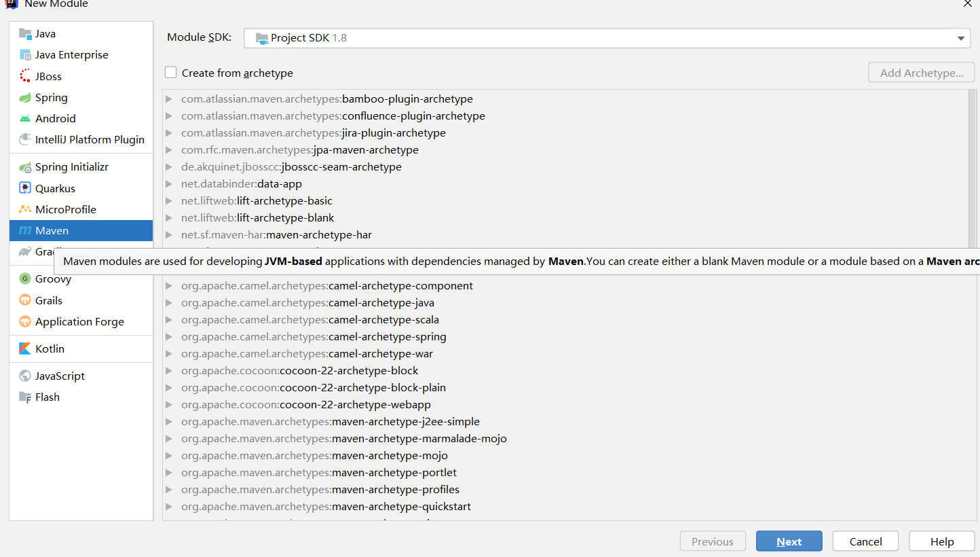
Task: Click the IntelliJ logo in title bar
Action: pyautogui.click(x=11, y=3)
